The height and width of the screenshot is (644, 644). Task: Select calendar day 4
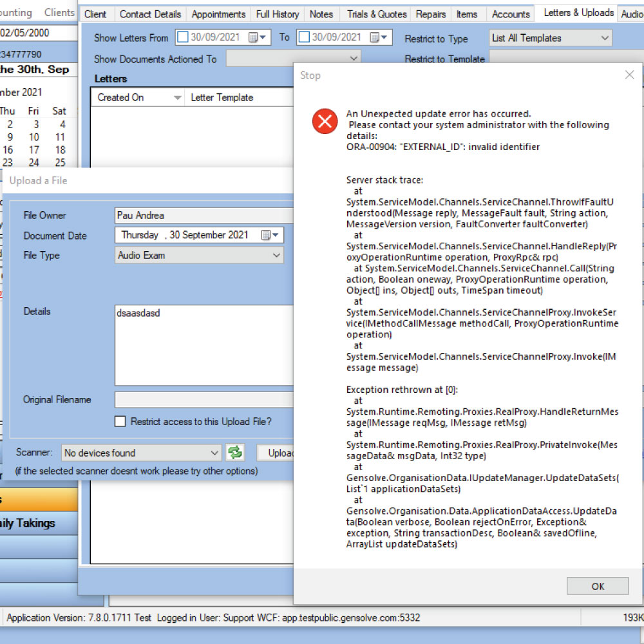(62, 124)
